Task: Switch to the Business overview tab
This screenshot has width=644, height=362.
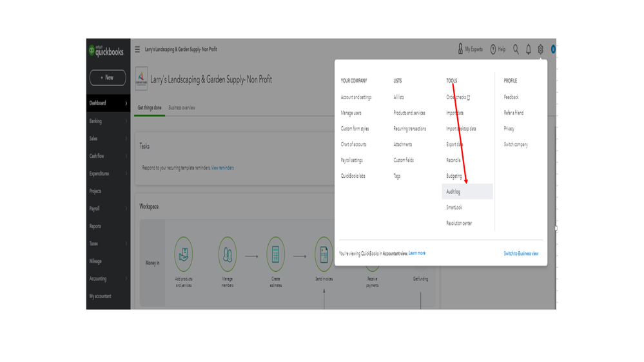Action: tap(182, 108)
